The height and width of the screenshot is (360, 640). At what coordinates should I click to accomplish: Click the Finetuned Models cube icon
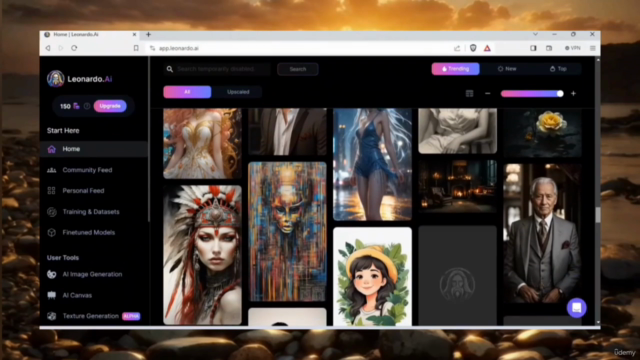(51, 232)
